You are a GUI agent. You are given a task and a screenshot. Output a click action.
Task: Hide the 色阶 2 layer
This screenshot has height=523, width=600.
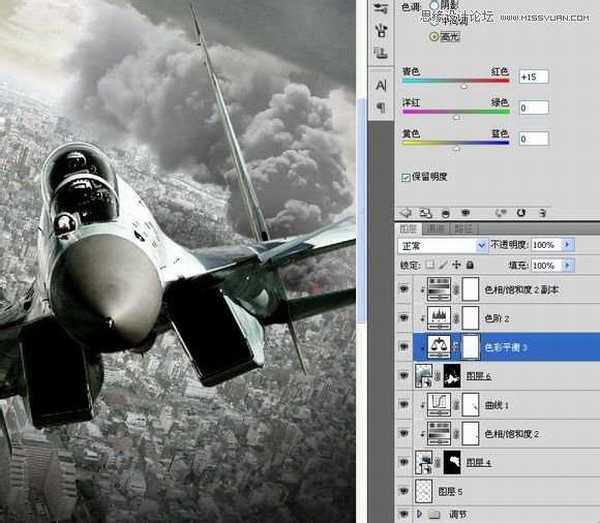pyautogui.click(x=405, y=316)
